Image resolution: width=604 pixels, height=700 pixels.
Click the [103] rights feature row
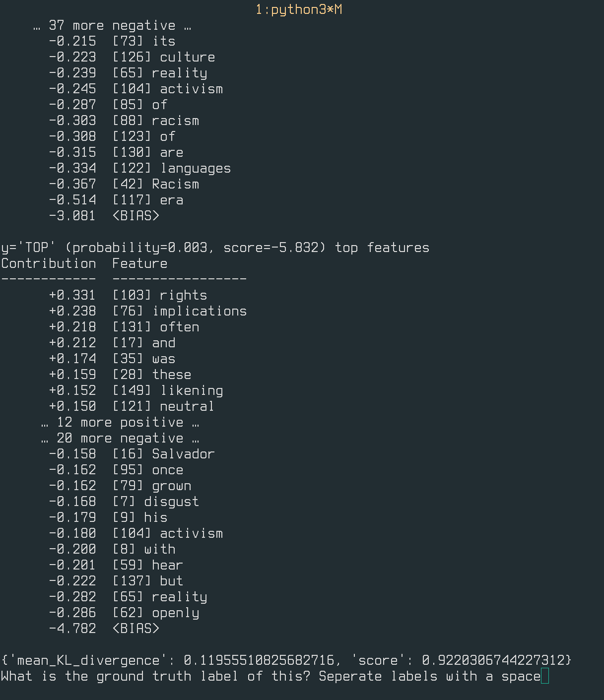(160, 295)
